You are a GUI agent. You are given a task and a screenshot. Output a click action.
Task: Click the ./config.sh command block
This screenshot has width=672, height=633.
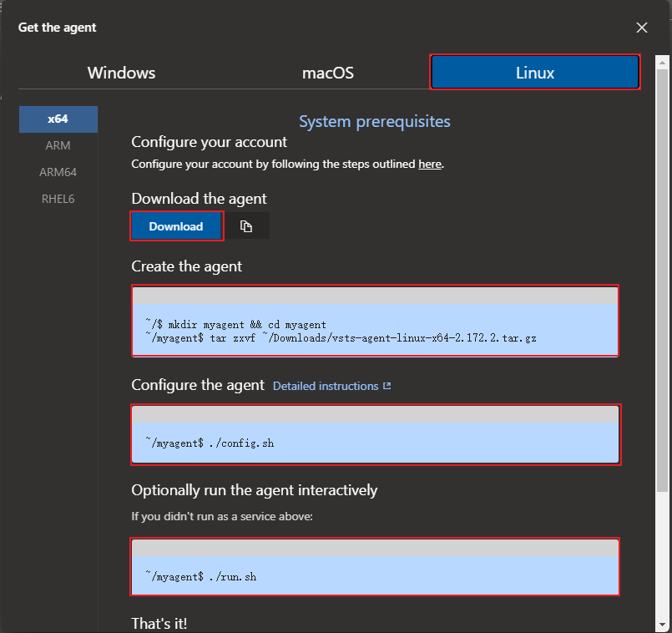click(x=375, y=434)
